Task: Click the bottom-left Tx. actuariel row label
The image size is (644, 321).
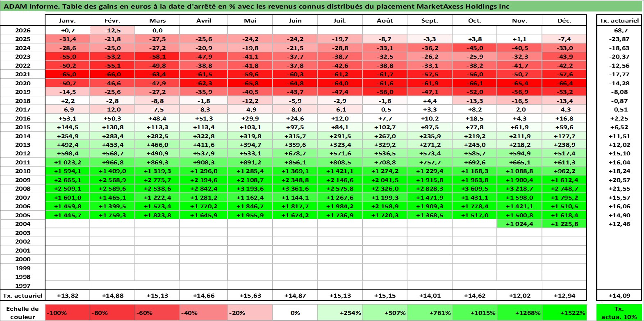Action: [x=23, y=296]
